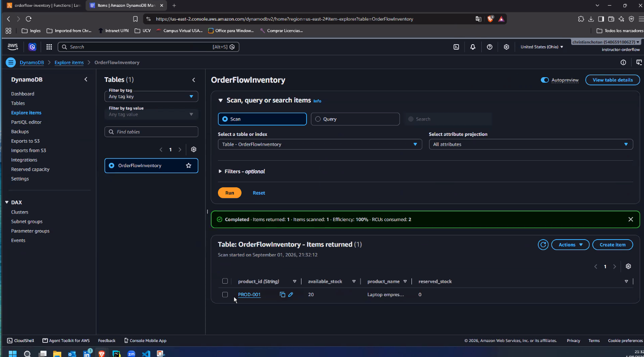Select the Scan radio option

click(x=262, y=119)
